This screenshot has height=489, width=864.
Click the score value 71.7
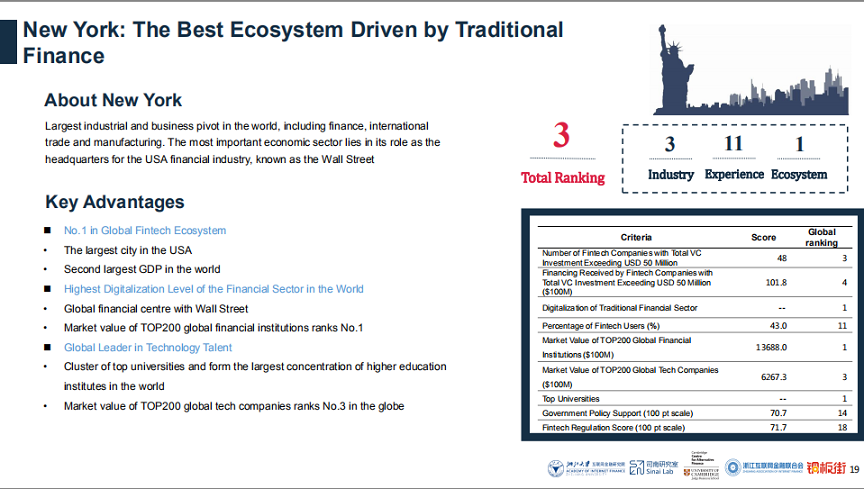pyautogui.click(x=778, y=427)
